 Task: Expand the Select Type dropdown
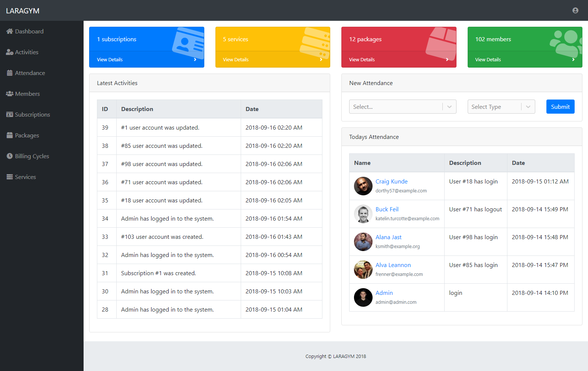(x=501, y=107)
